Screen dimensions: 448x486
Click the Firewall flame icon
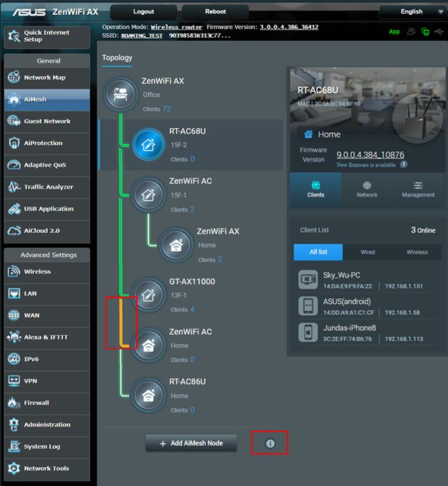(13, 402)
